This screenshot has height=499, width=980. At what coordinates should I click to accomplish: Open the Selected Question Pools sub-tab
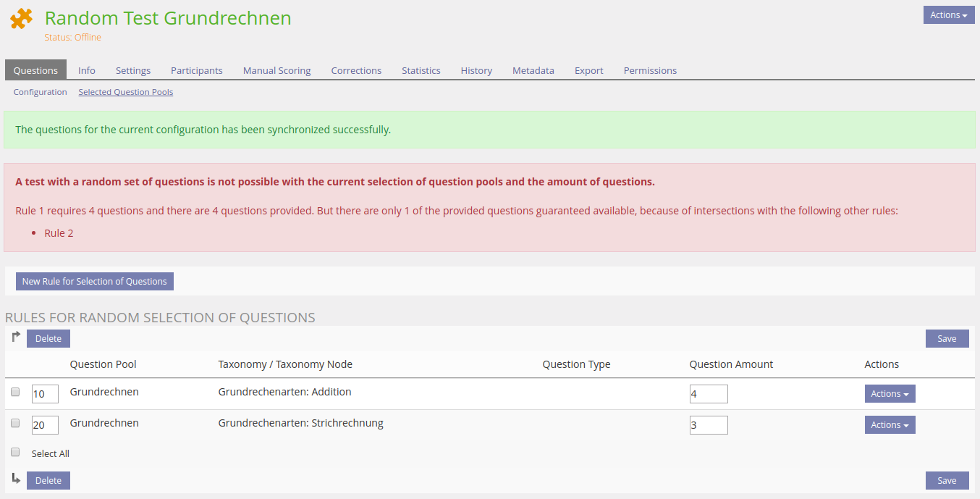click(125, 92)
